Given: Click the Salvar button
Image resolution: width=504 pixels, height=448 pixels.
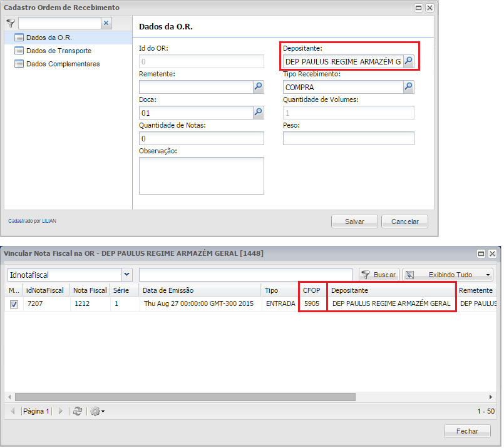Looking at the screenshot, I should [x=354, y=221].
